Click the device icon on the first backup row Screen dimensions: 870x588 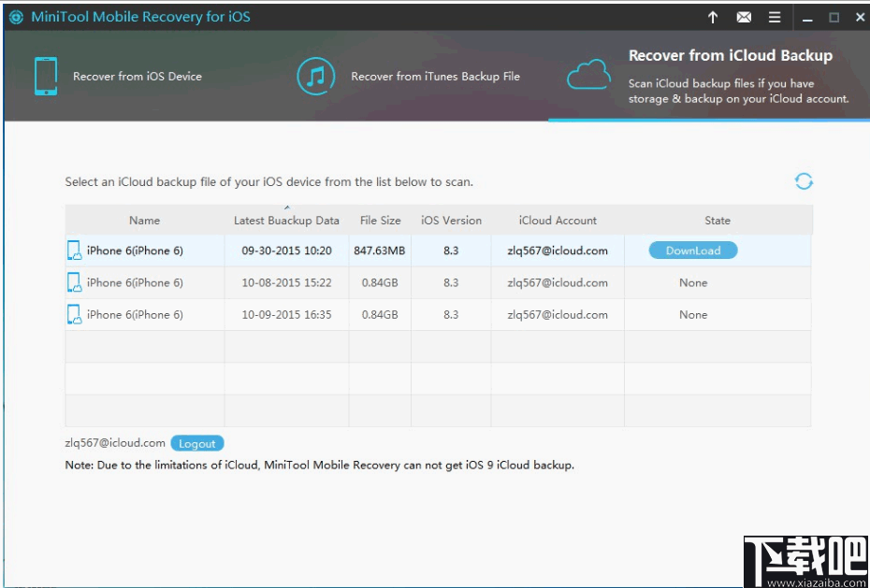73,251
